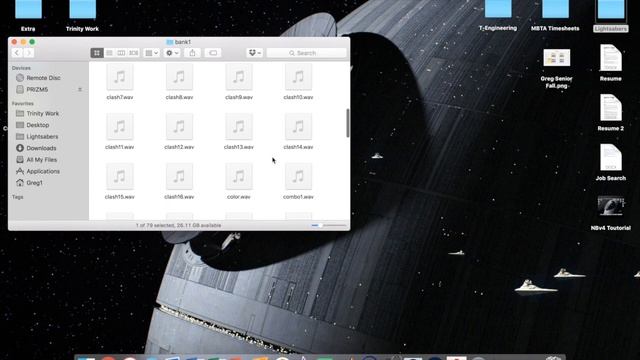This screenshot has height=360, width=640.
Task: Open the item arrangement dropdown
Action: pos(151,53)
